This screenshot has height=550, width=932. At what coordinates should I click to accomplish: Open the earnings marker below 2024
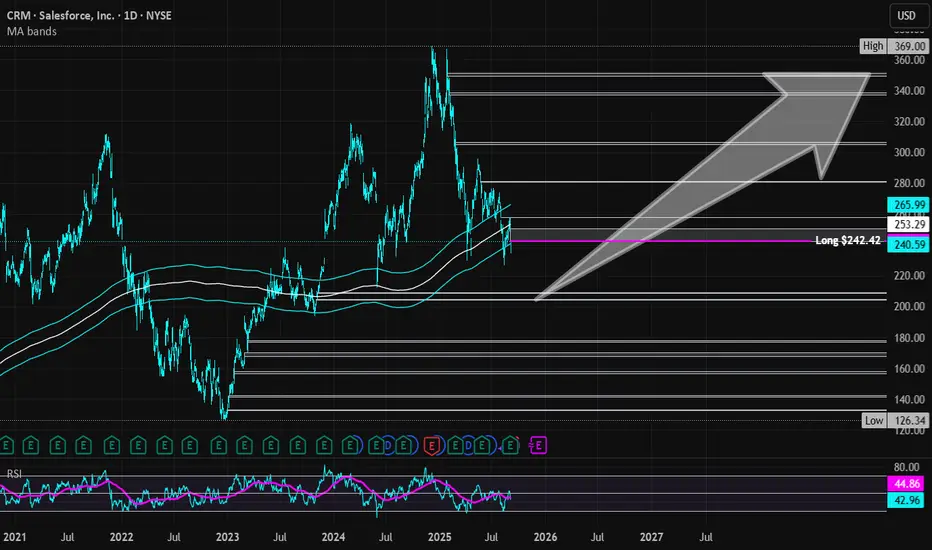coord(324,445)
